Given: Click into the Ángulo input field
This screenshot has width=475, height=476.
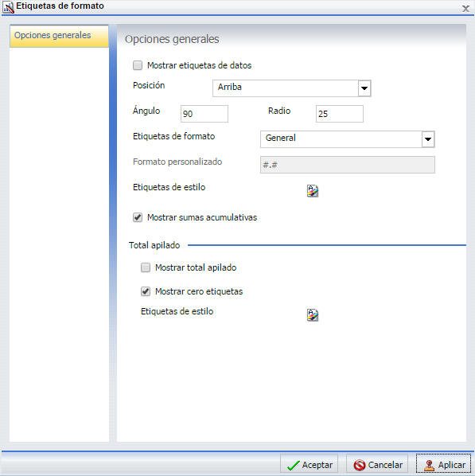Looking at the screenshot, I should click(204, 114).
